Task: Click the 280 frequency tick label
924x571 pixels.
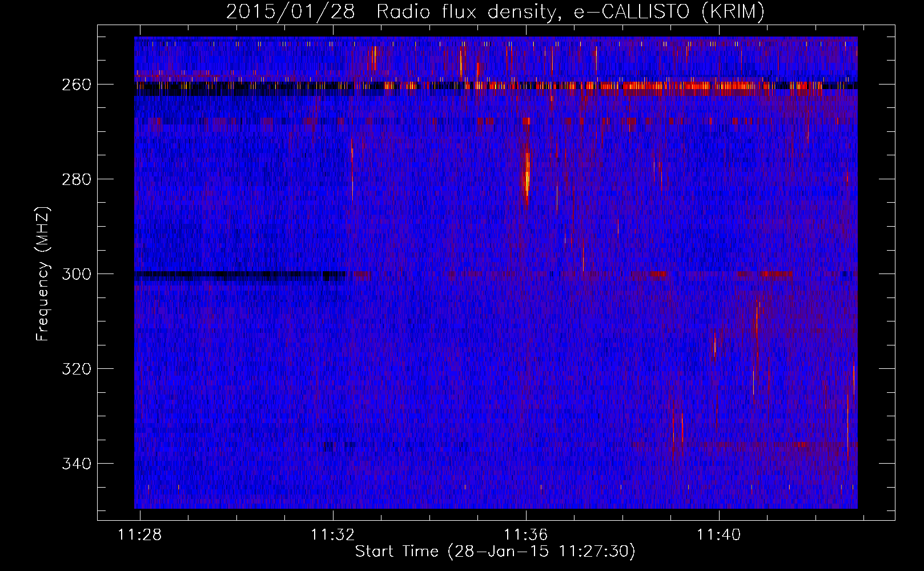Action: click(x=77, y=179)
